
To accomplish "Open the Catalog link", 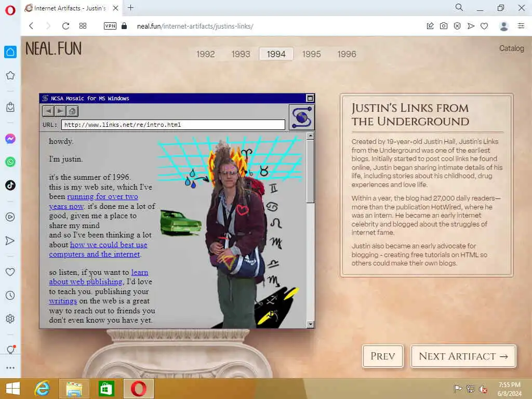I will point(511,48).
